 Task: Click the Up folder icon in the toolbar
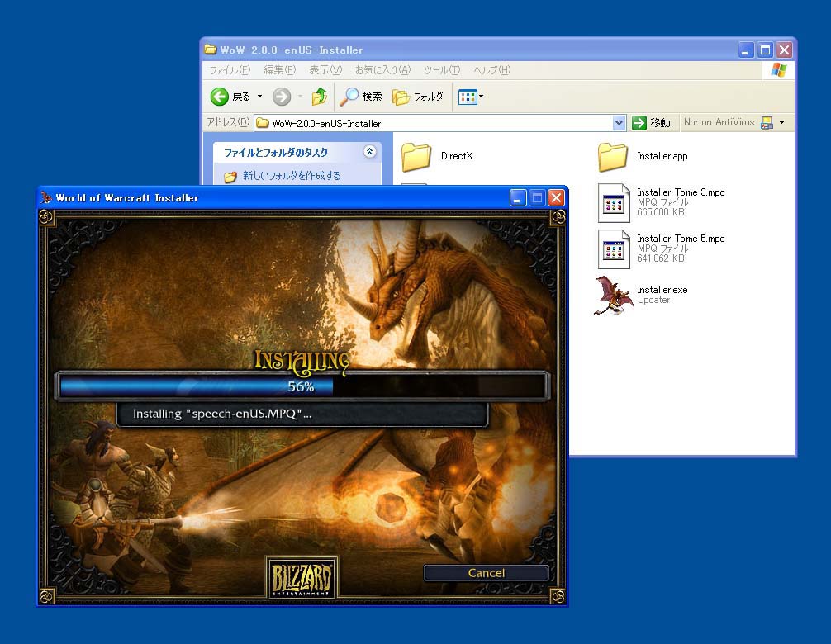(320, 97)
